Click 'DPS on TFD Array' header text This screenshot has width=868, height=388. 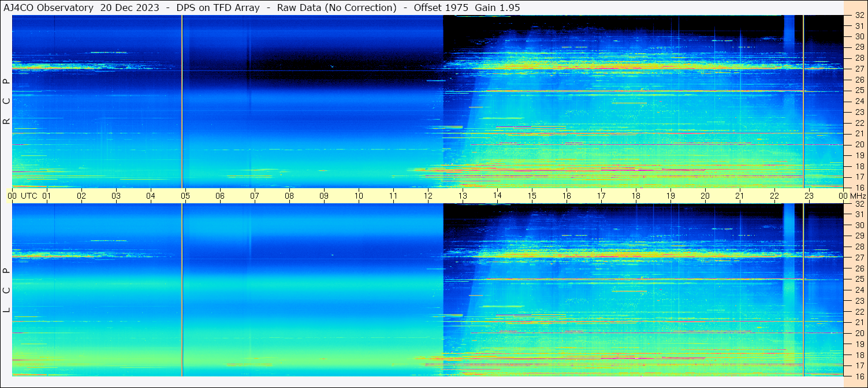(x=218, y=8)
